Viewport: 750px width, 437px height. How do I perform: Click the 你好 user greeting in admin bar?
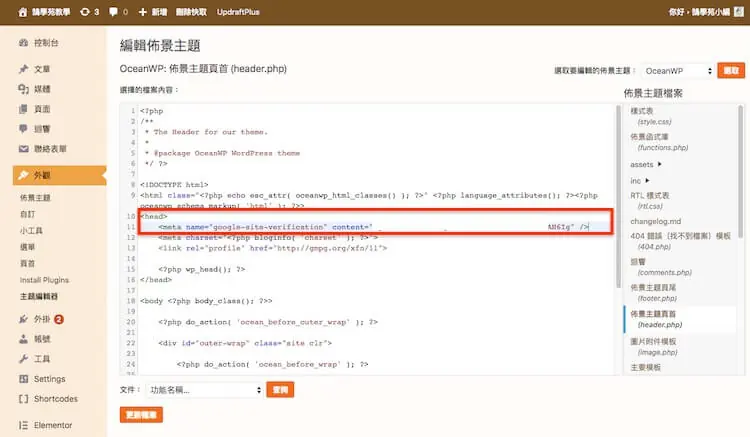tap(699, 12)
